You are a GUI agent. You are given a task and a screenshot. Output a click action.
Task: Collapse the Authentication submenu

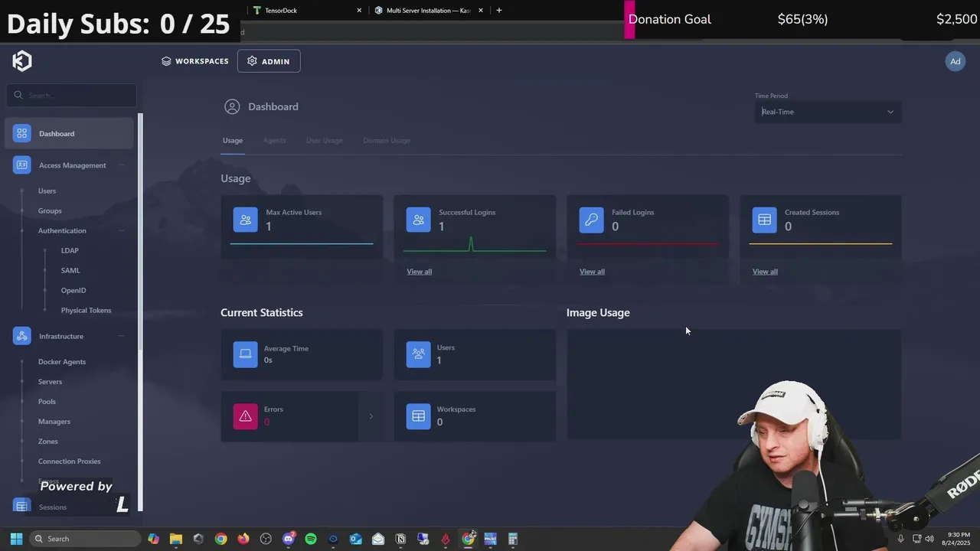[122, 230]
